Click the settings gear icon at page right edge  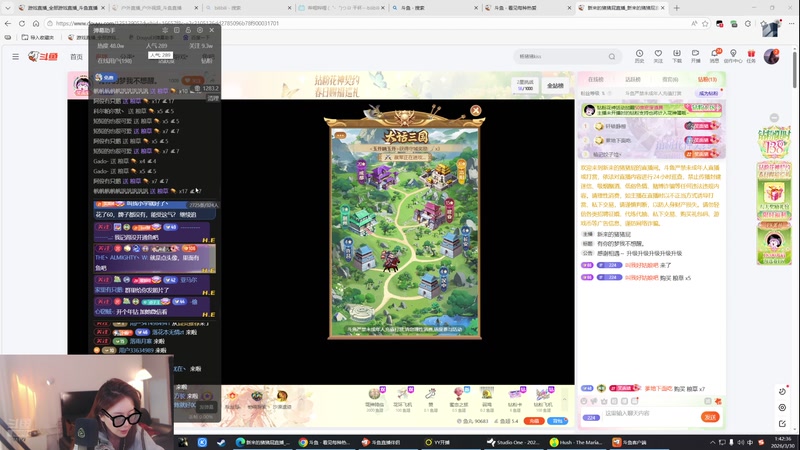click(x=782, y=408)
